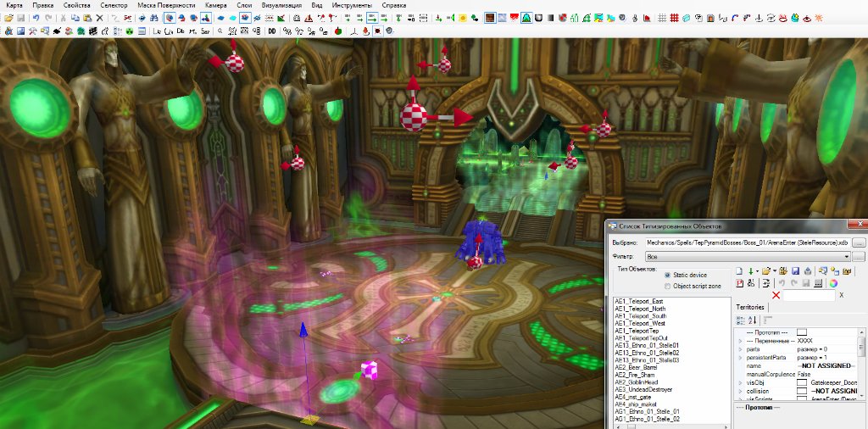Click the paste clipboard icon
868x429 pixels.
87,18
